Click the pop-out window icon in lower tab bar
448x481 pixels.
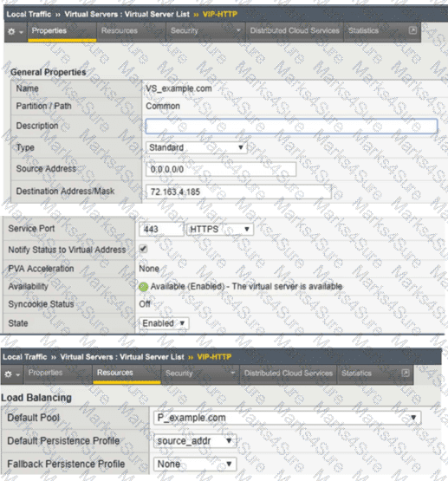[406, 373]
